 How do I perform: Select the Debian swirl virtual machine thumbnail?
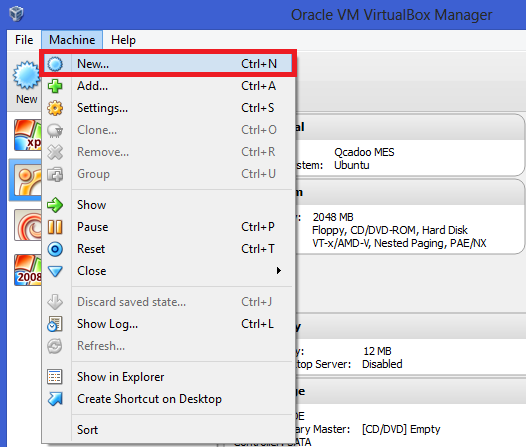28,225
